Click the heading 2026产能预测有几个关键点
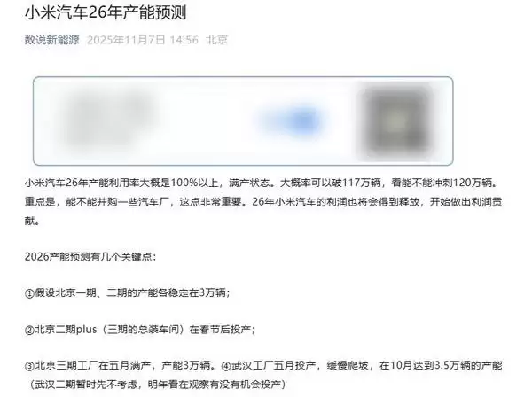Viewport: 532px width, 397px height. (x=90, y=257)
